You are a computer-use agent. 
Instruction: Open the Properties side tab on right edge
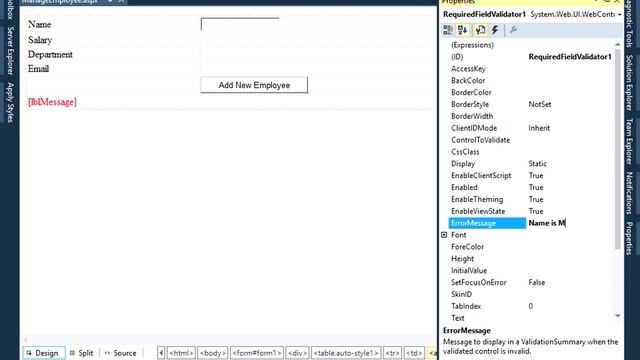click(x=630, y=238)
